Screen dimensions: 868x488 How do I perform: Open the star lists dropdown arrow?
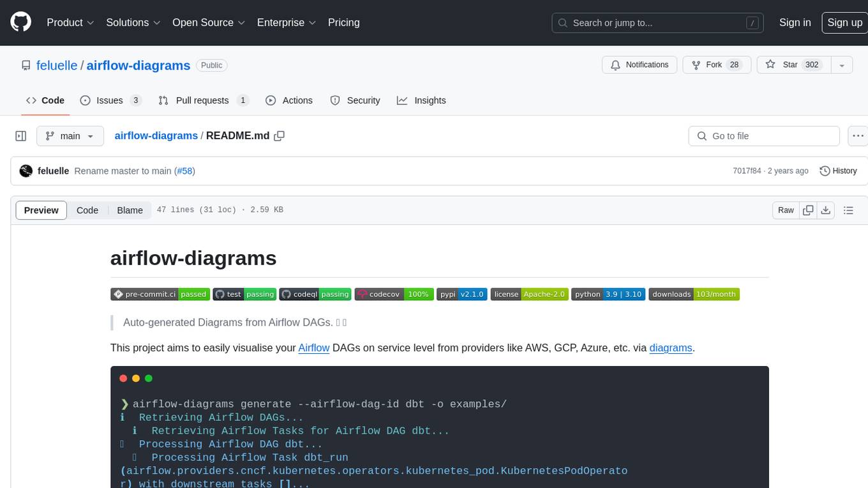point(842,65)
